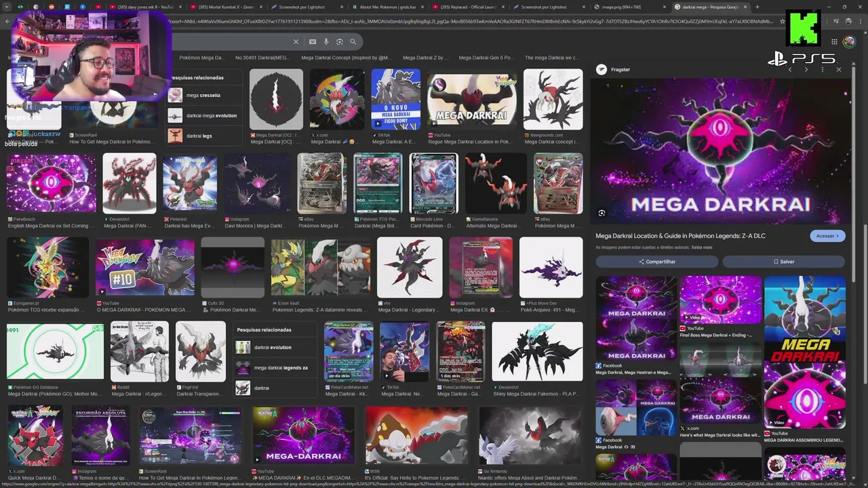The width and height of the screenshot is (868, 488).
Task: Open the Newgrounds Darkrai concept thumbnail
Action: pyautogui.click(x=553, y=99)
